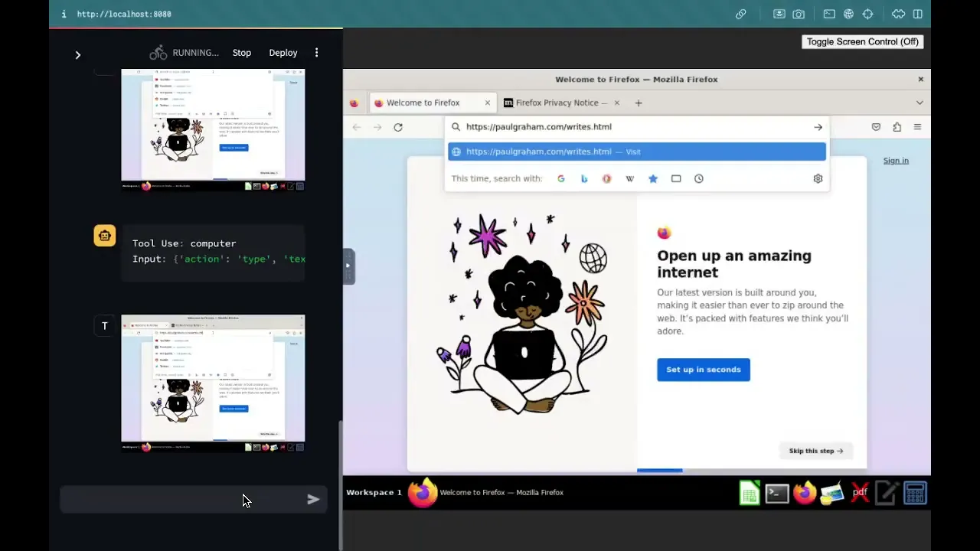
Task: Click Firefox reload button
Action: [x=398, y=127]
